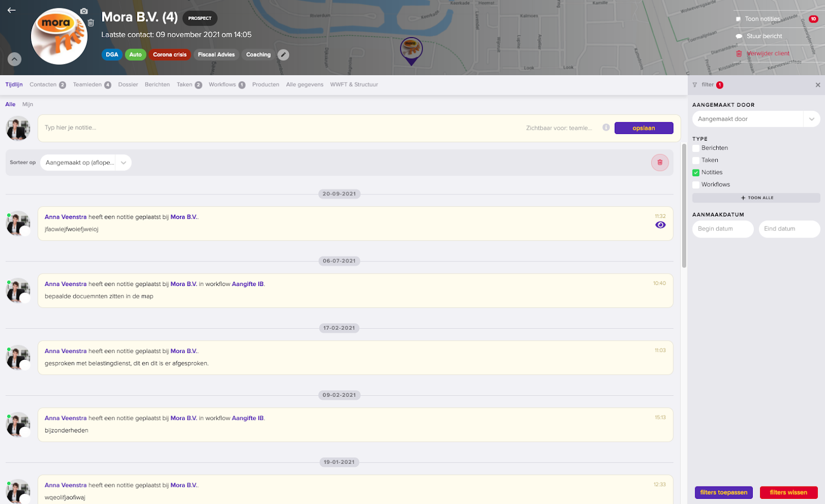
Task: Click the info icon next to Zichtbaar voor
Action: [x=606, y=127]
